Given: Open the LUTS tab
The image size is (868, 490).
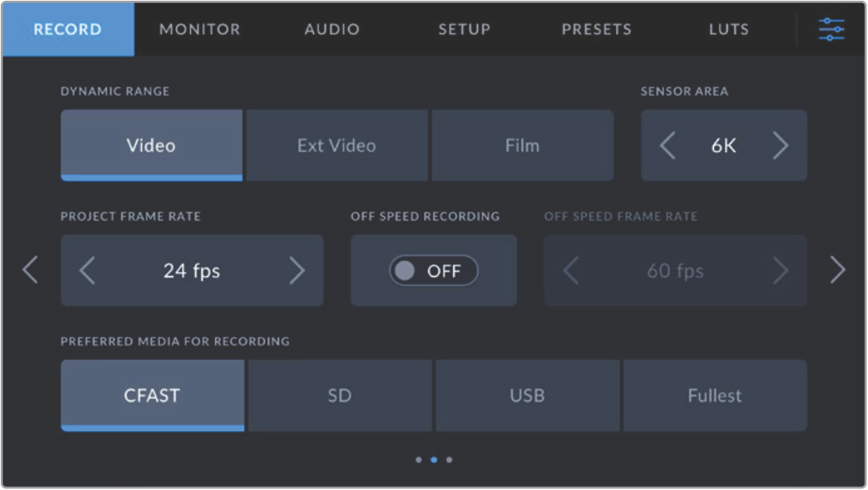Looking at the screenshot, I should (x=728, y=30).
